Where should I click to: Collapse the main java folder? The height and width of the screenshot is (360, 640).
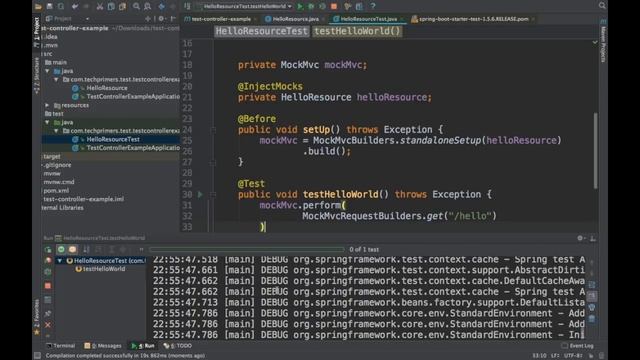[47, 71]
